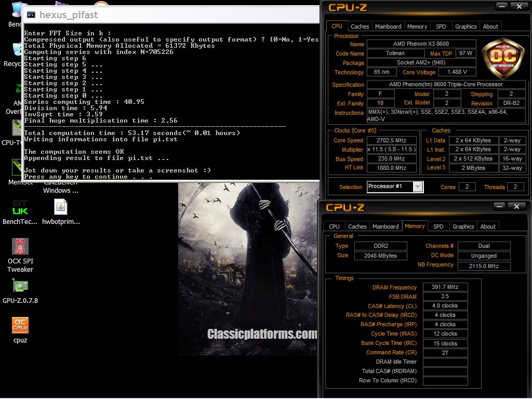Click the NB Frequency 2115.0 MHz value
Screen dimensions: 532x399
click(484, 266)
